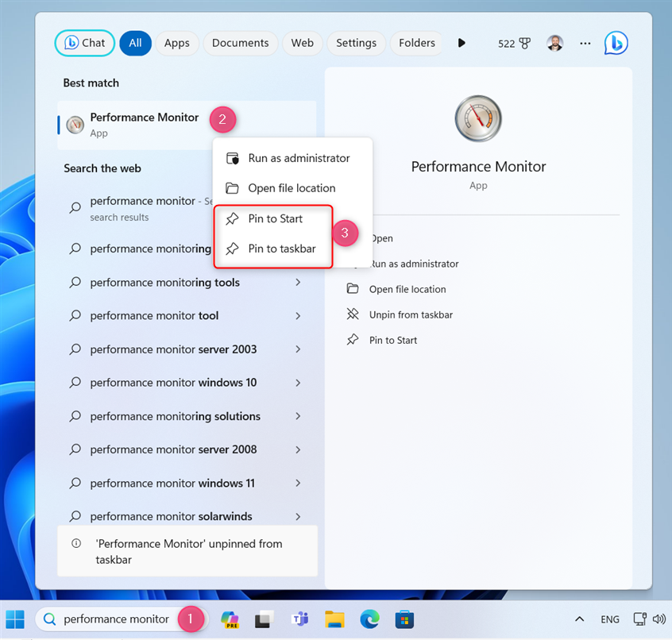Click Open in the preview pane
This screenshot has height=640, width=672.
click(x=381, y=238)
